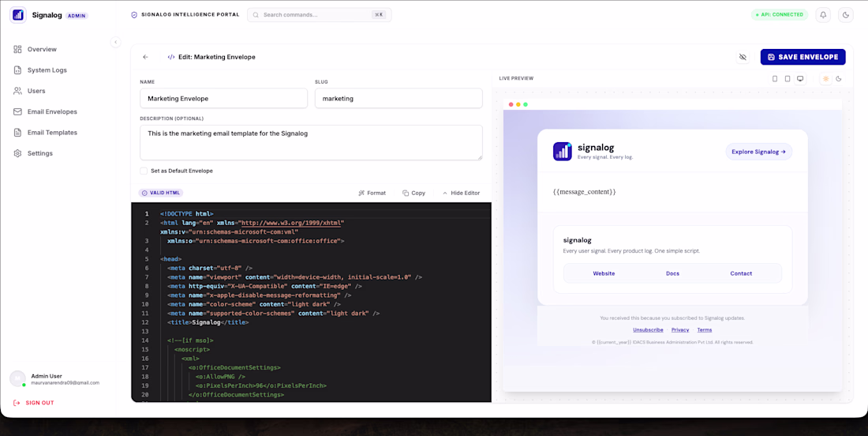This screenshot has width=868, height=436.
Task: Check Set as Default Envelope
Action: [x=144, y=171]
